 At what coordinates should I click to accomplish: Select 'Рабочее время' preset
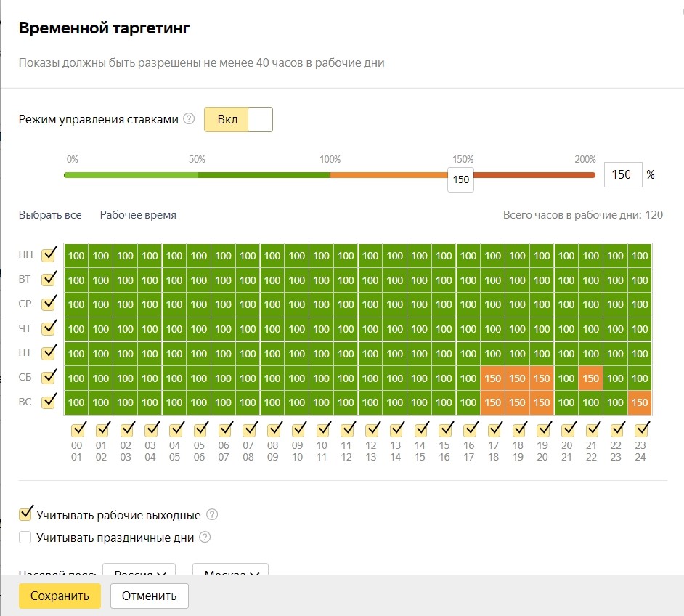click(x=138, y=215)
